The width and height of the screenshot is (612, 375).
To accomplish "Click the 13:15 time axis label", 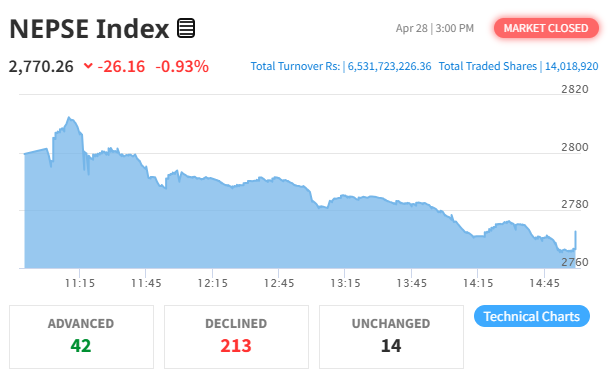I will click(x=345, y=283).
